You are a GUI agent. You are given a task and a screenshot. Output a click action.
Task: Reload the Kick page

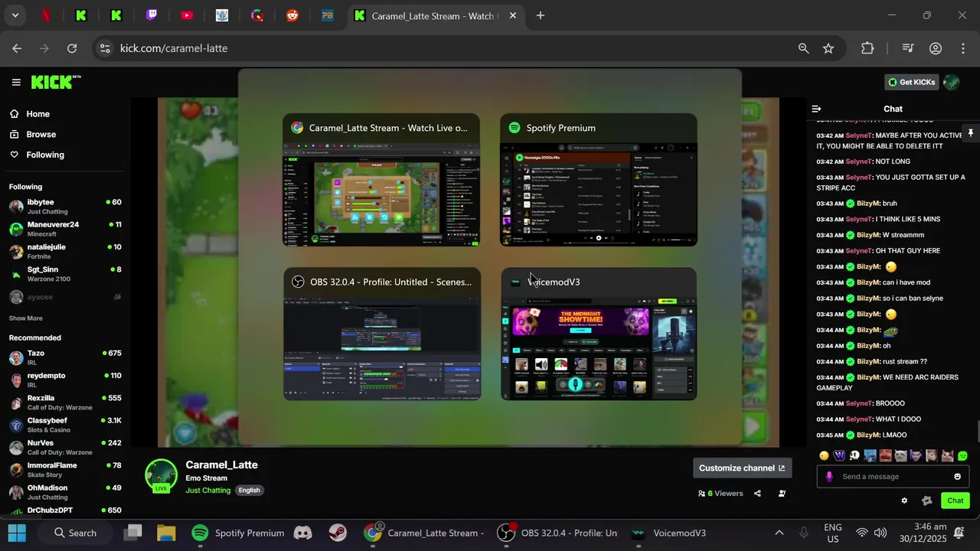tap(72, 48)
